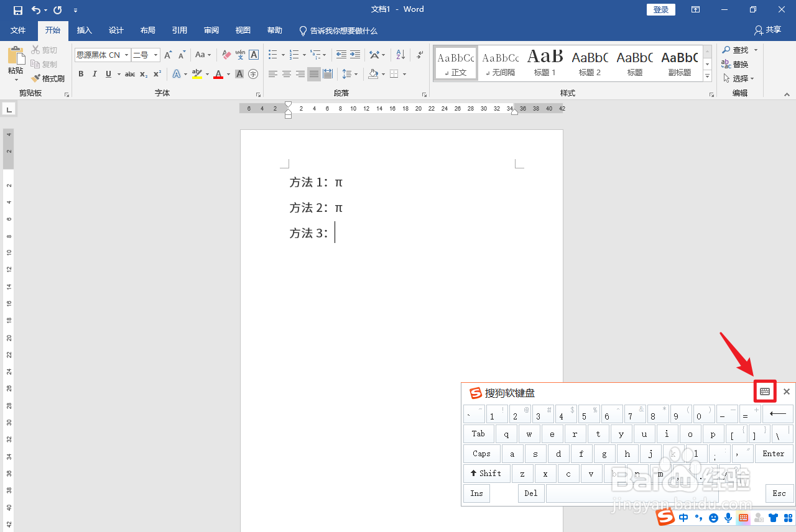Switch to the 布局 (Layout) tab
Viewport: 796px width, 532px height.
pyautogui.click(x=148, y=30)
